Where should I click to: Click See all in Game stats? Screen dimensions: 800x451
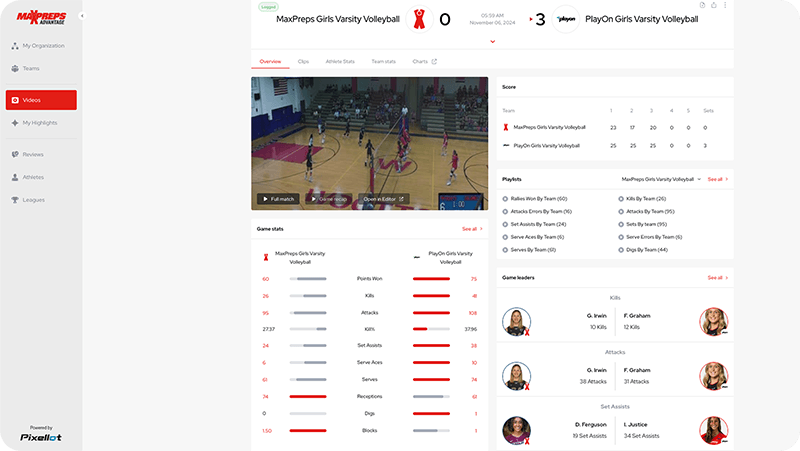point(472,229)
